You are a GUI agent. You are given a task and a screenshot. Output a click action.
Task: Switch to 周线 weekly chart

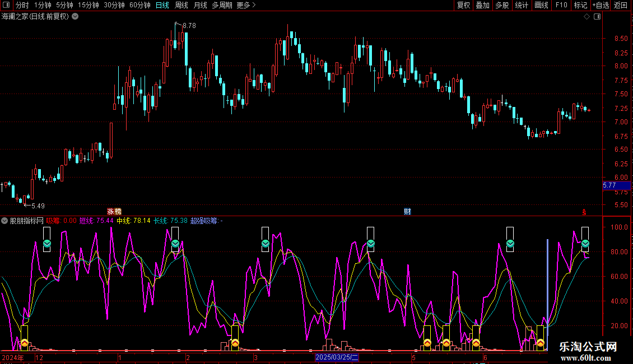pyautogui.click(x=181, y=5)
